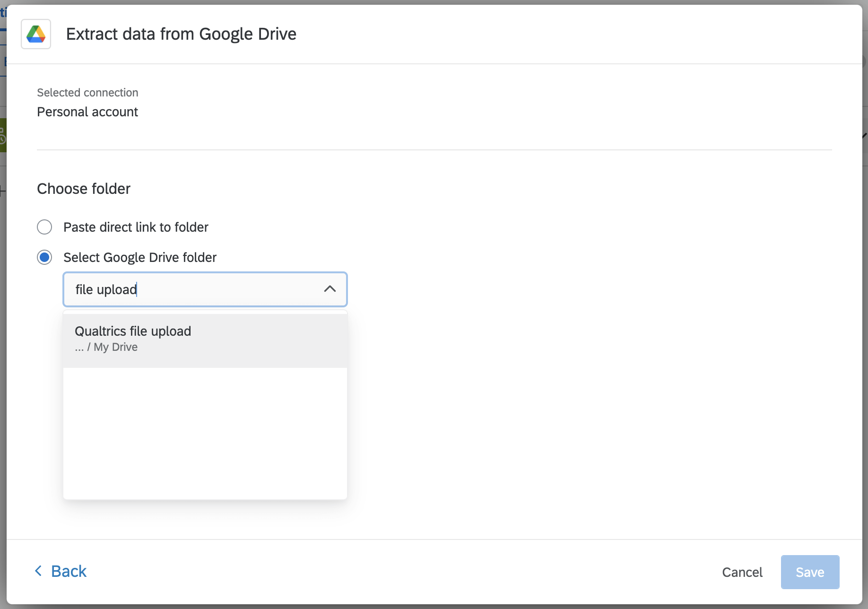
Task: Click the 'Extract data from Google Drive' title
Action: click(181, 34)
